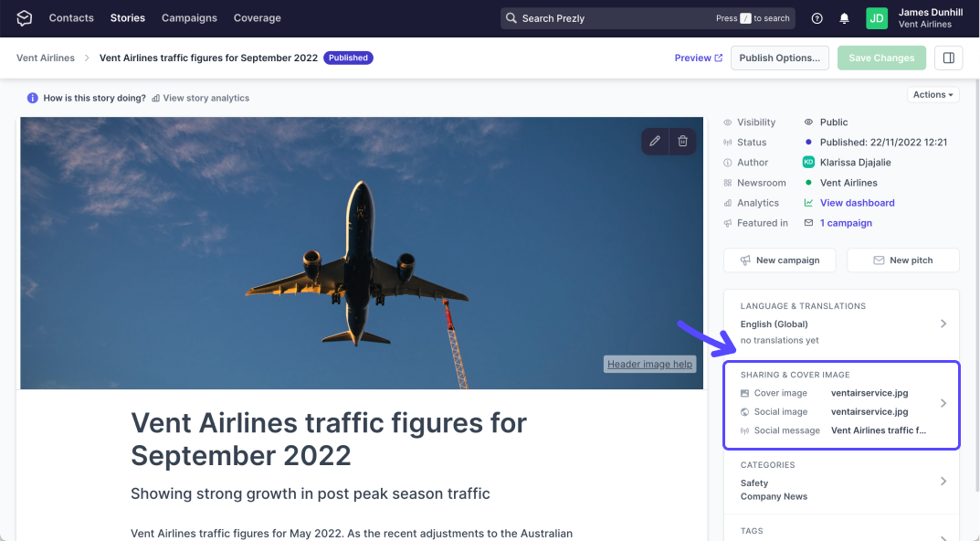Switch to Coverage section
Viewport: 980px width, 541px height.
pos(257,18)
